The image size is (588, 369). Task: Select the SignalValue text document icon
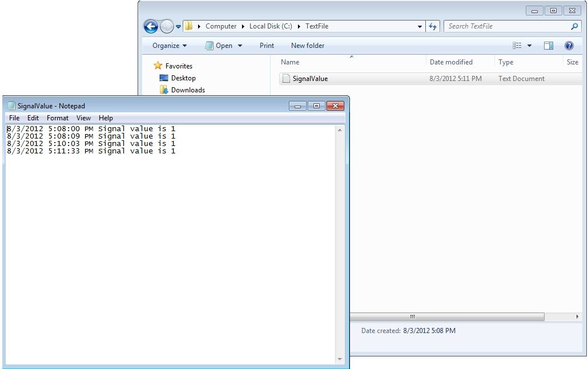click(285, 78)
